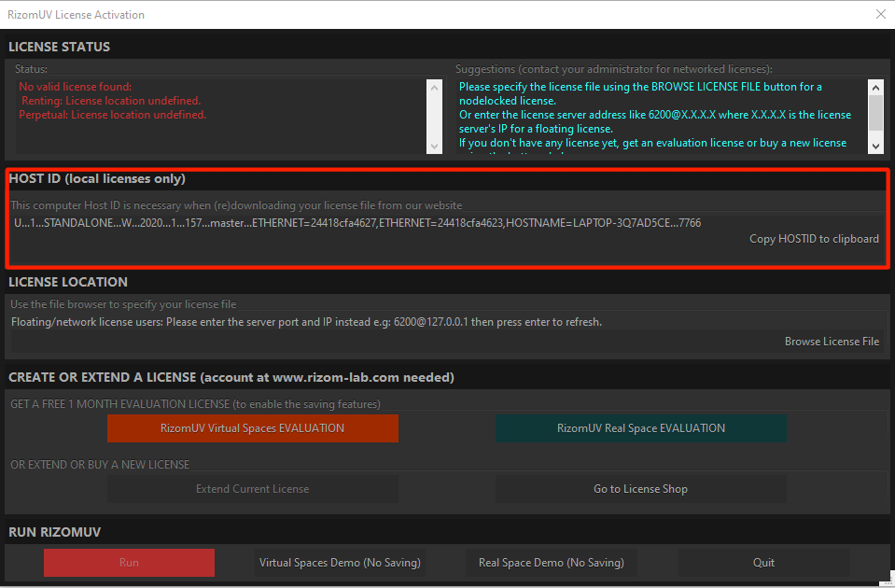
Task: Click the suggestion text about BROWSE LICENSE FILE
Action: click(640, 93)
